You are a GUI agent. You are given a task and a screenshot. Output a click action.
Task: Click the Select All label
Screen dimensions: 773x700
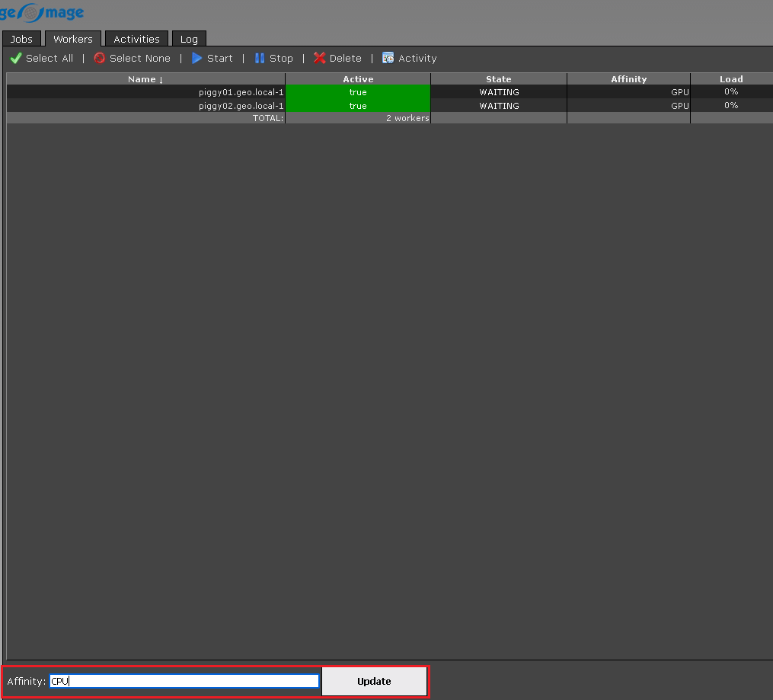click(50, 58)
